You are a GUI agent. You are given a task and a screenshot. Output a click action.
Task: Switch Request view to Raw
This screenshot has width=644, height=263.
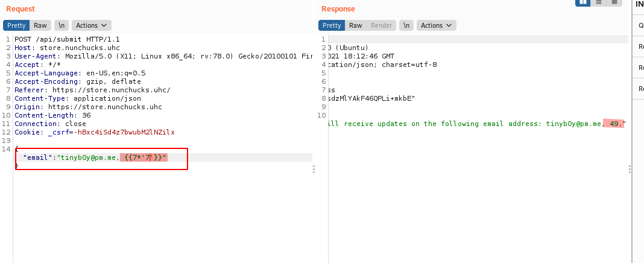pyautogui.click(x=40, y=25)
